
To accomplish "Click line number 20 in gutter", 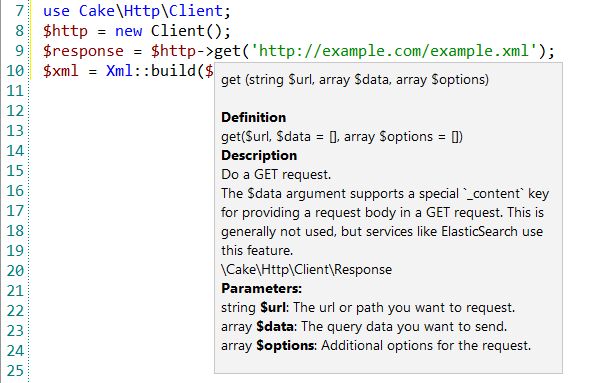I will coord(15,271).
